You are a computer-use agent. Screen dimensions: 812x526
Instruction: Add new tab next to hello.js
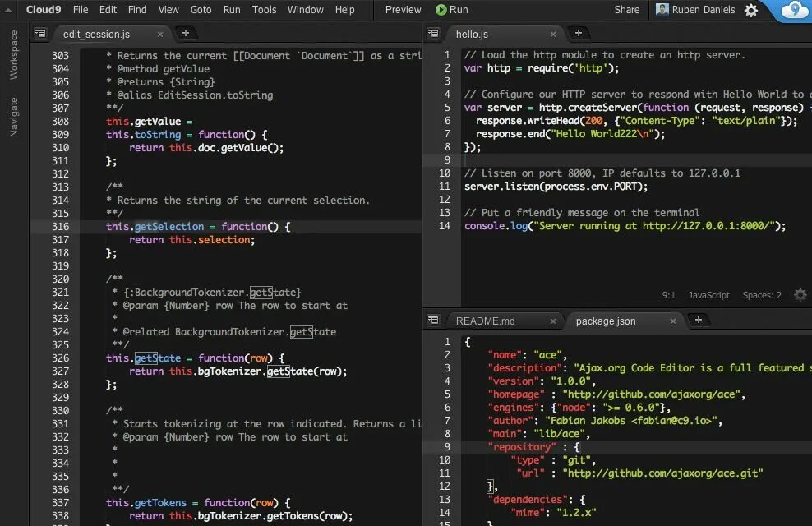579,33
